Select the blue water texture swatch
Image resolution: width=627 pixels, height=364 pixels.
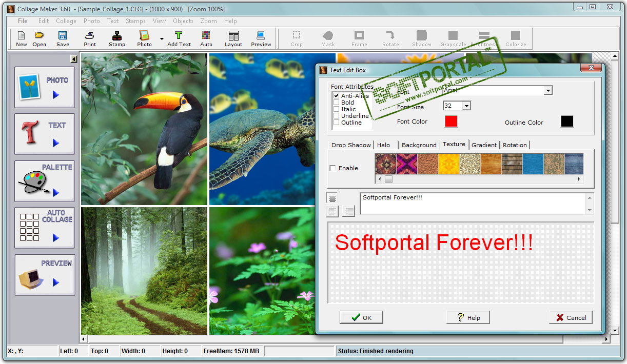533,164
